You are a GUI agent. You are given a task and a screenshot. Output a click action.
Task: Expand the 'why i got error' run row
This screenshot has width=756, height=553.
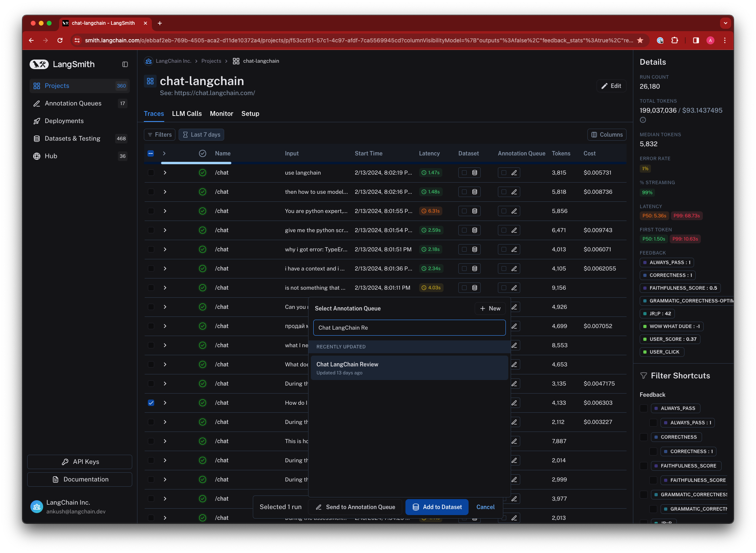pos(165,249)
